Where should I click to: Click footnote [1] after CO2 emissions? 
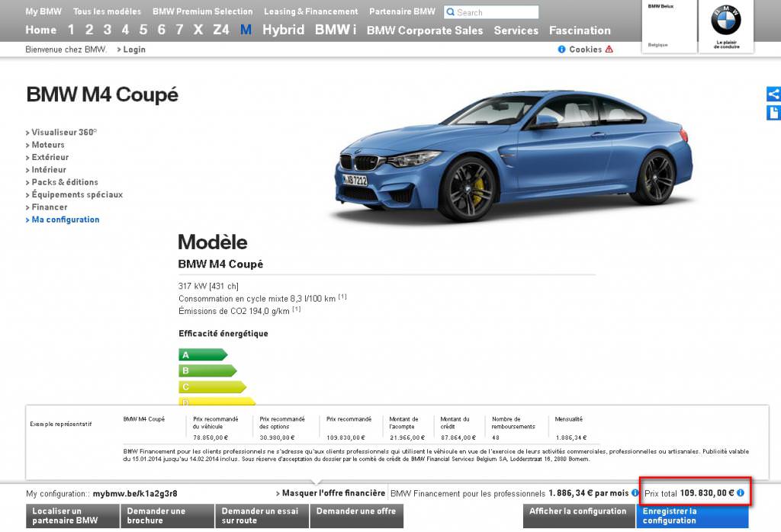297,309
